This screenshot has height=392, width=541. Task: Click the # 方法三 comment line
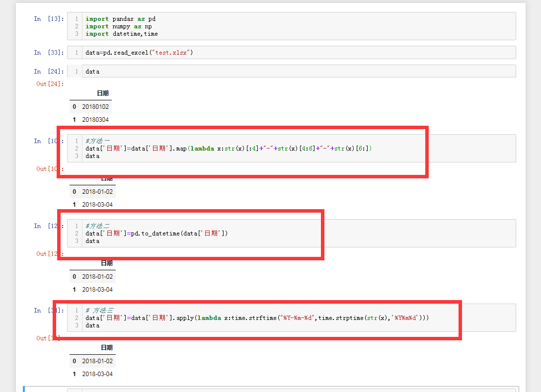tap(99, 310)
